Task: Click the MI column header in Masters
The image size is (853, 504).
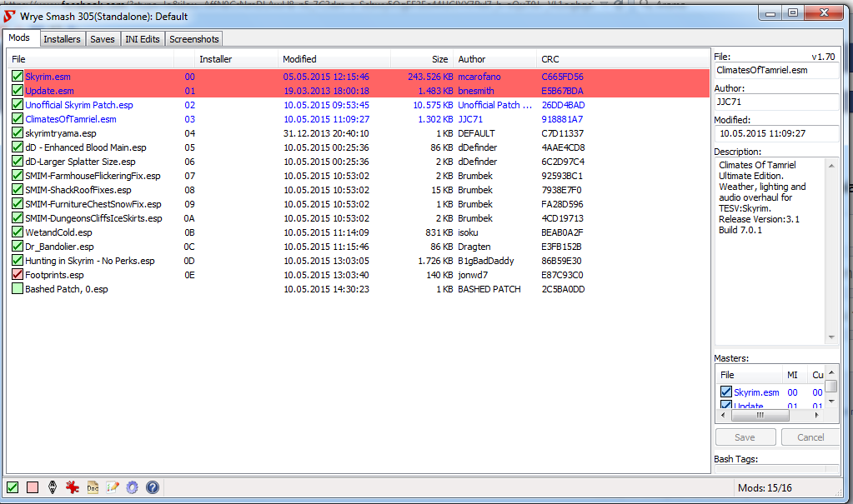Action: click(x=793, y=375)
